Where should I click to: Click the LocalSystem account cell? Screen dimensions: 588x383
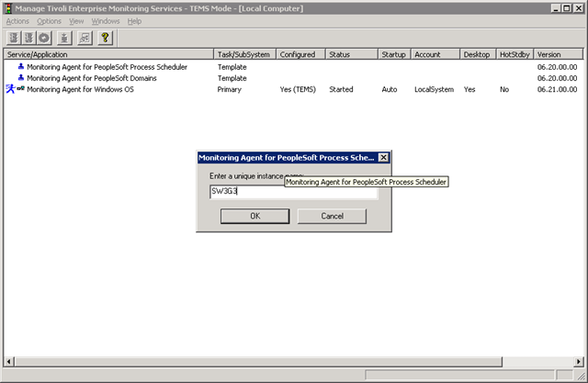[434, 90]
